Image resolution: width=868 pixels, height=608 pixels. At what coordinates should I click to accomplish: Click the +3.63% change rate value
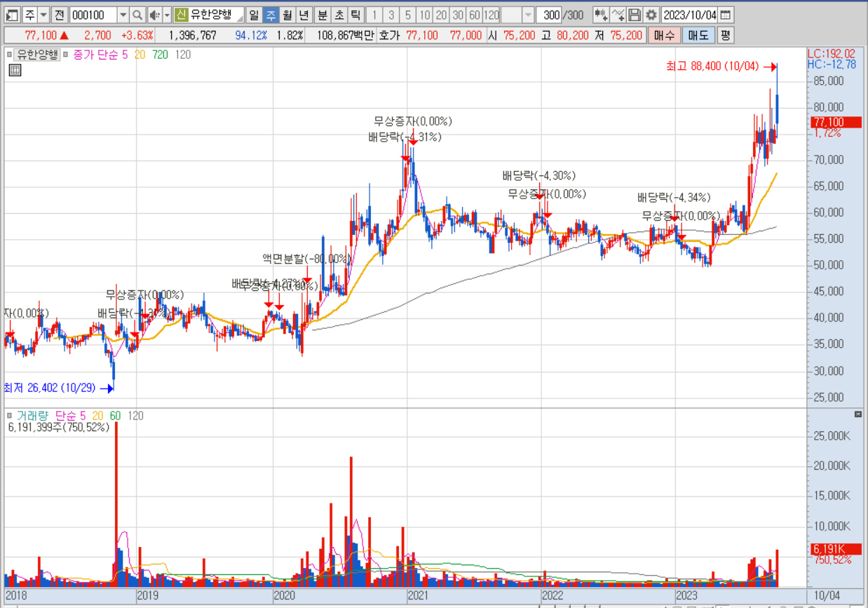(x=137, y=35)
